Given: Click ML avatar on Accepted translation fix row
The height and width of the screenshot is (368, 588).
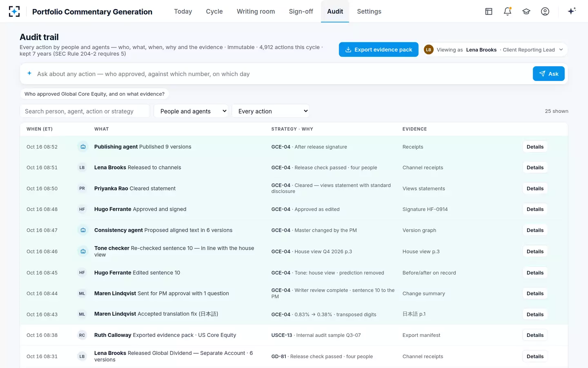Looking at the screenshot, I should [x=82, y=314].
